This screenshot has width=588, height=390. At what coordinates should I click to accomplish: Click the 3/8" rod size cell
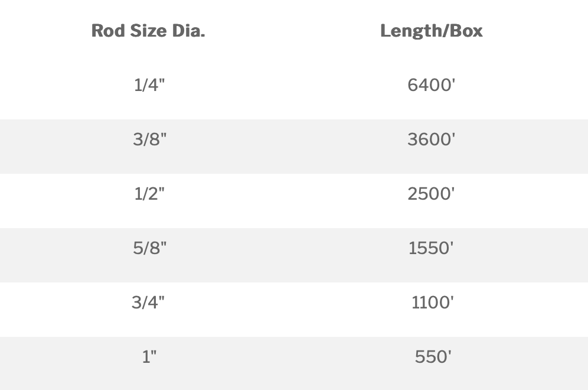pyautogui.click(x=149, y=139)
